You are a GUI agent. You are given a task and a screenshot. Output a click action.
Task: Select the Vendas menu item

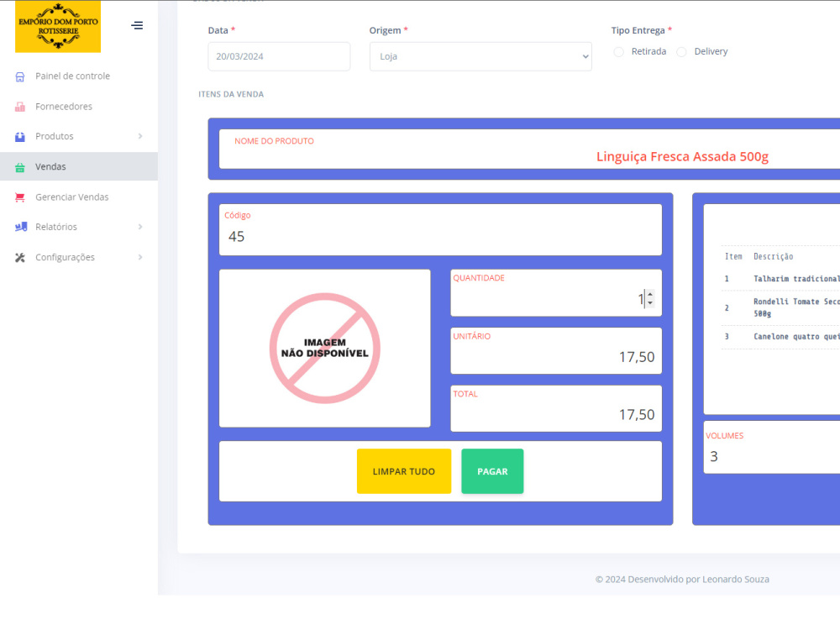click(79, 166)
